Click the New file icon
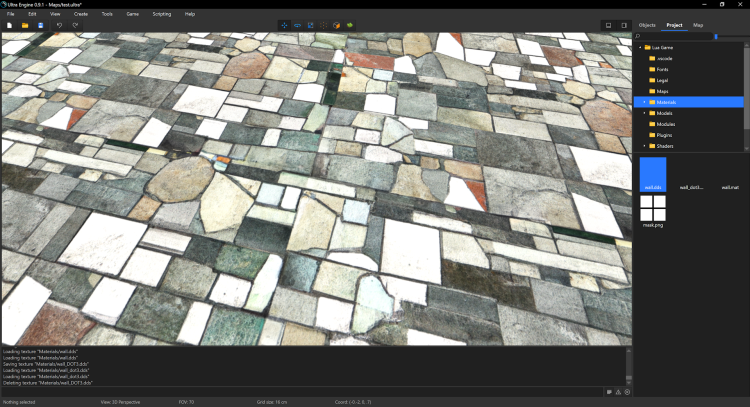 pyautogui.click(x=10, y=25)
